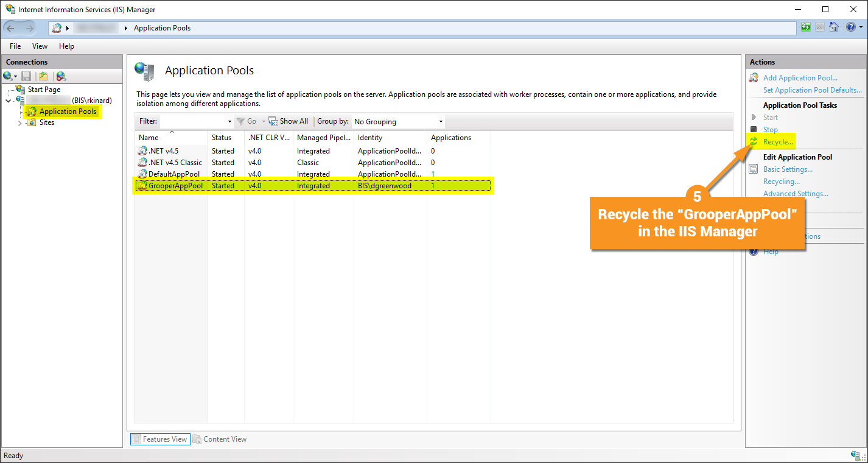Click the IIS Manager icon in title bar
Viewport: 868px width, 463px height.
10,9
